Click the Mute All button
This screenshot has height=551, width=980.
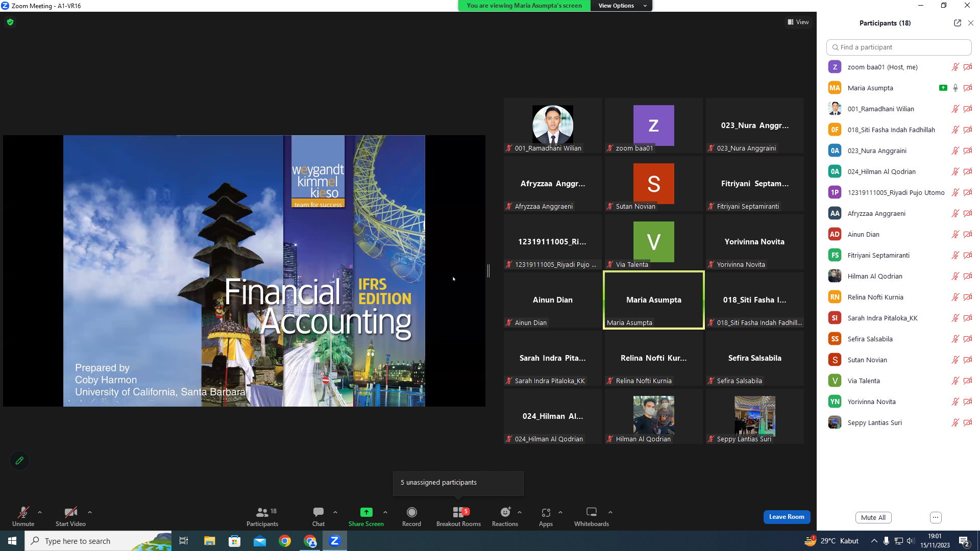873,517
